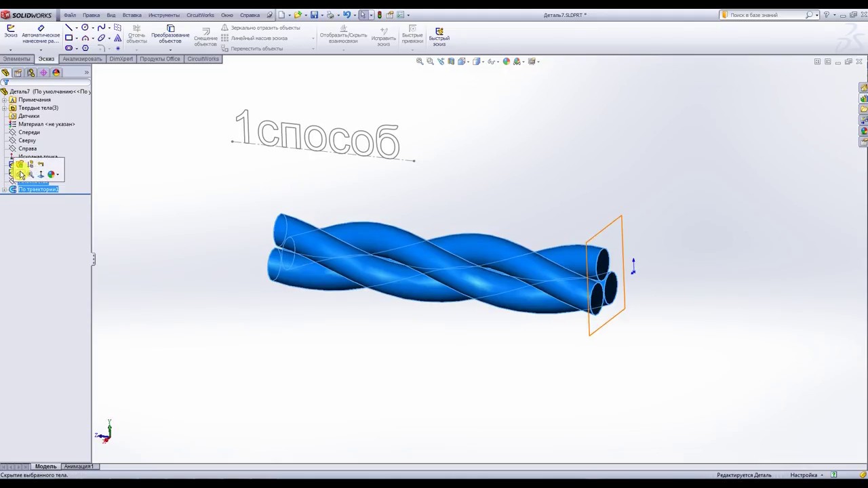Screen dimensions: 868x488
Task: Click Смещение объектов offset tool
Action: pos(205,37)
